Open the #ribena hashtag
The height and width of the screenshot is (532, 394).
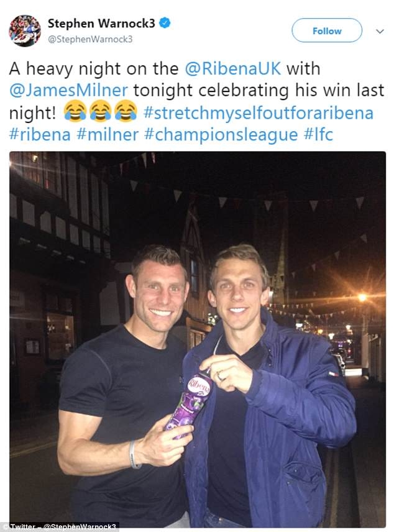point(40,134)
